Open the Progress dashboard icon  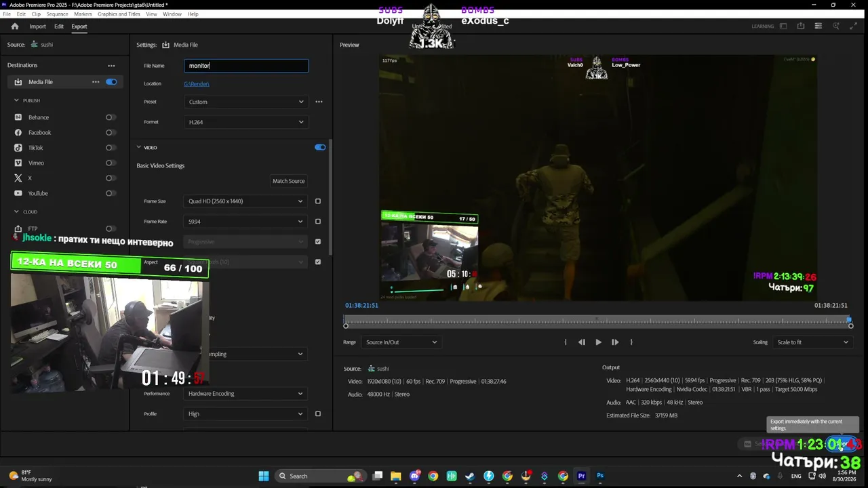(x=818, y=26)
